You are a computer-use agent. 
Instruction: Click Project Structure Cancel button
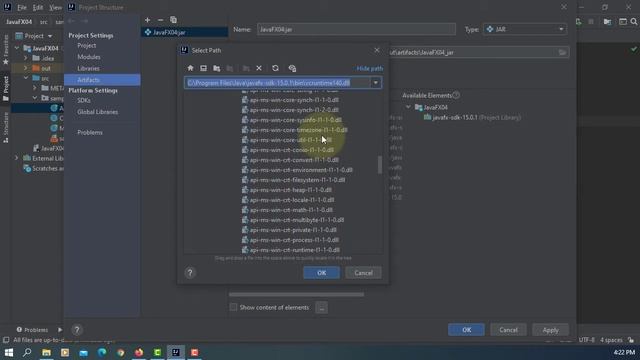508,330
